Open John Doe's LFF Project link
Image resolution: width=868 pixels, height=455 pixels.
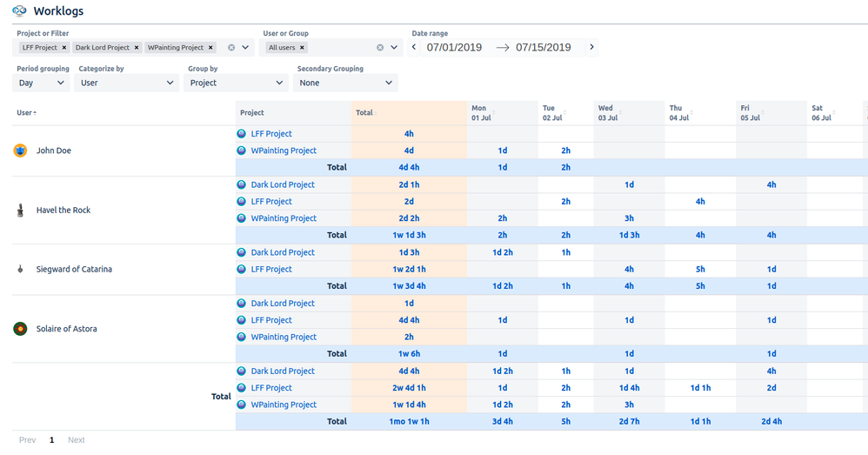271,134
